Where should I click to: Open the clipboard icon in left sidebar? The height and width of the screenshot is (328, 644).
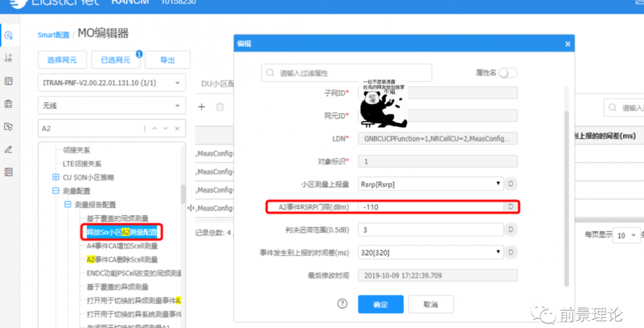click(x=8, y=104)
